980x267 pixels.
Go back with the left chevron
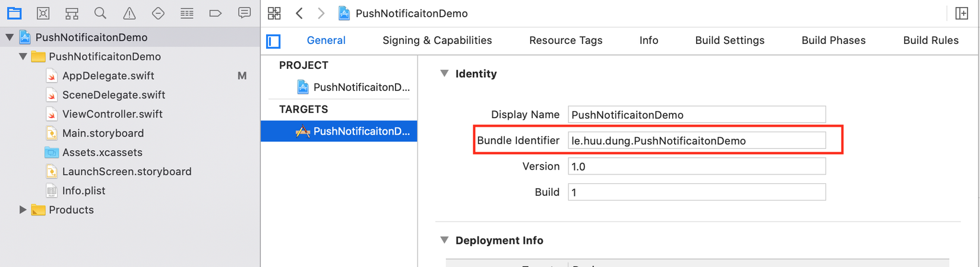pos(299,13)
